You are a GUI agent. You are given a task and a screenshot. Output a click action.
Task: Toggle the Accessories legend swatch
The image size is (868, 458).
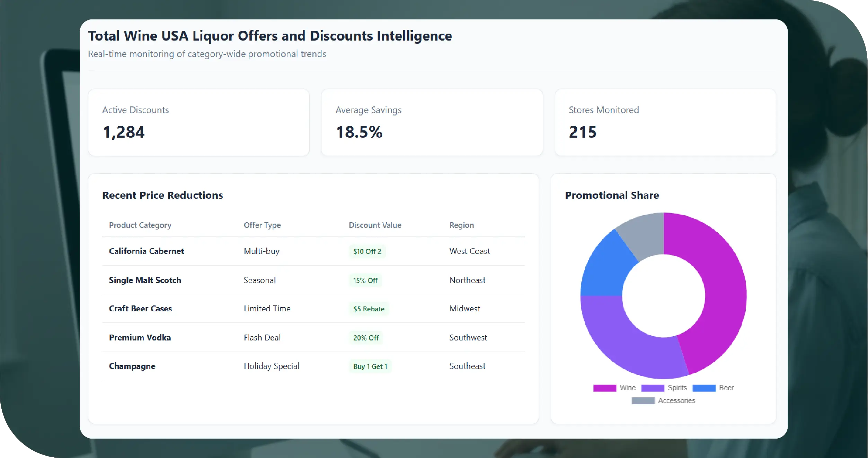[x=643, y=401]
